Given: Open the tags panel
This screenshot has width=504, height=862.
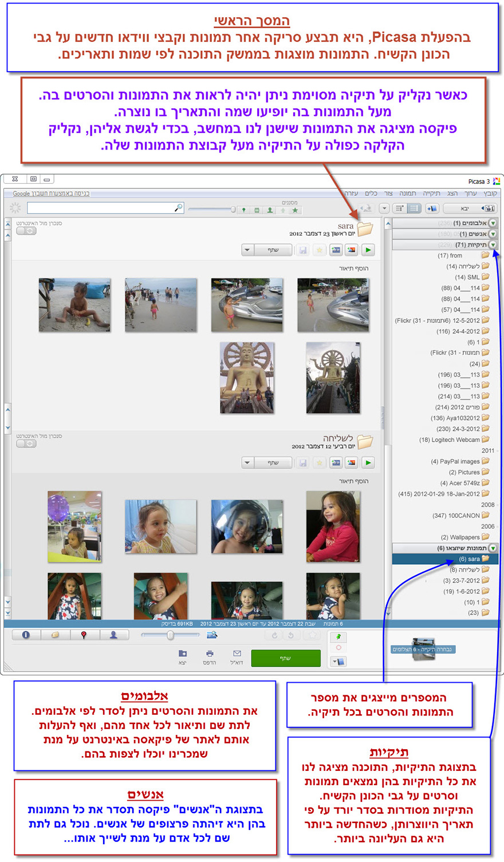Looking at the screenshot, I should pos(54,635).
